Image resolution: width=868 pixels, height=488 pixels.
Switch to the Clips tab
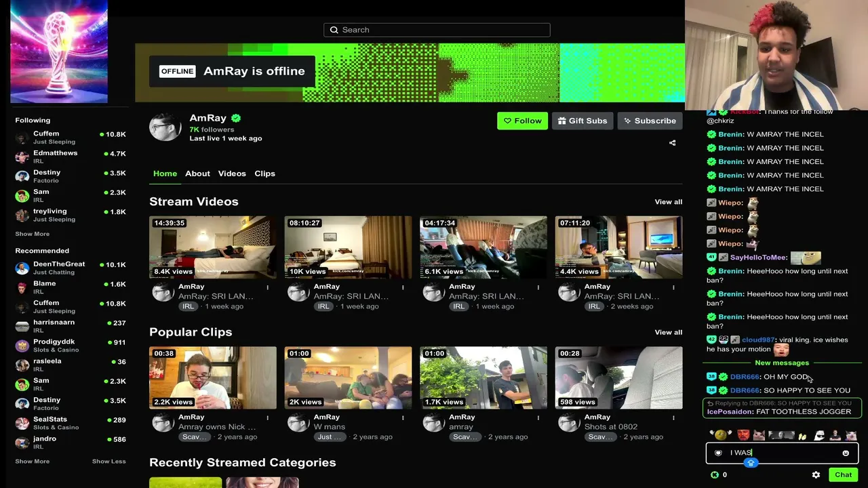coord(264,174)
